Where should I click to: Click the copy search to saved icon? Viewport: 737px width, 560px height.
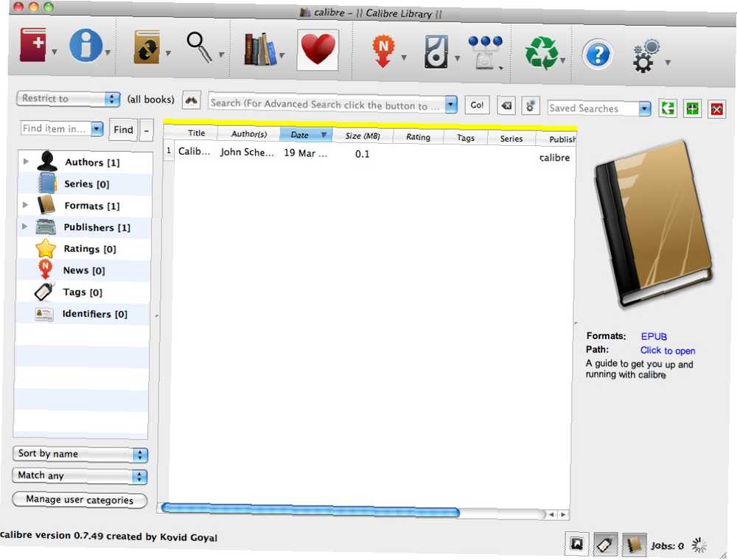pyautogui.click(x=668, y=108)
